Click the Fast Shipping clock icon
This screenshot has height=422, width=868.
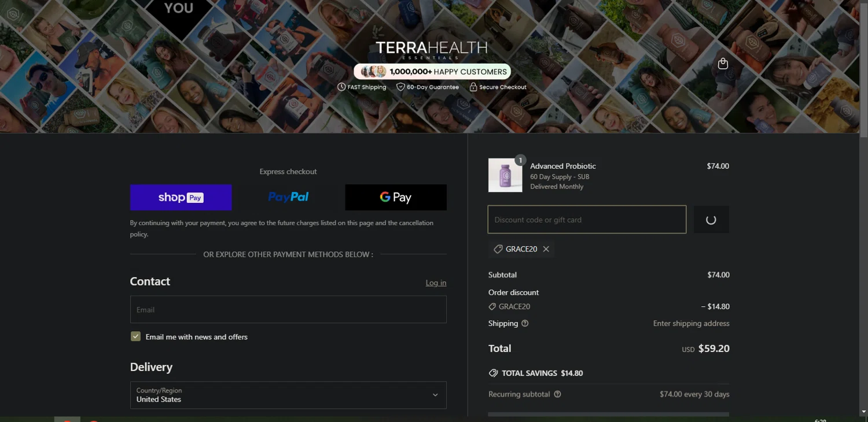pyautogui.click(x=341, y=87)
